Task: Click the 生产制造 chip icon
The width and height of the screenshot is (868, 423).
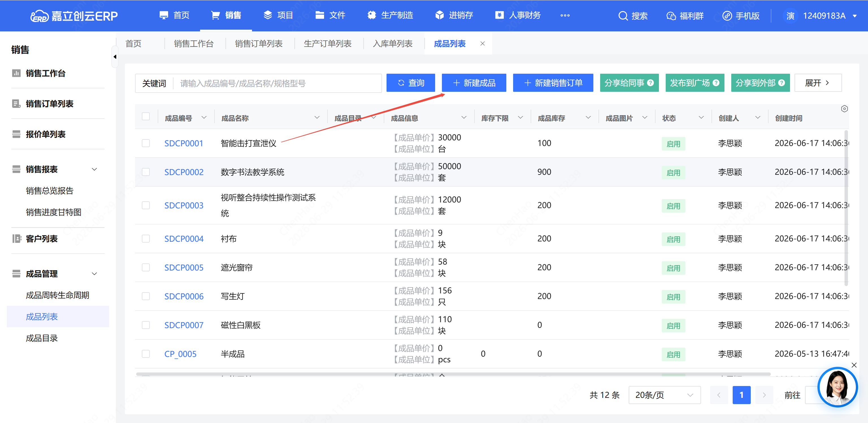Action: click(371, 15)
